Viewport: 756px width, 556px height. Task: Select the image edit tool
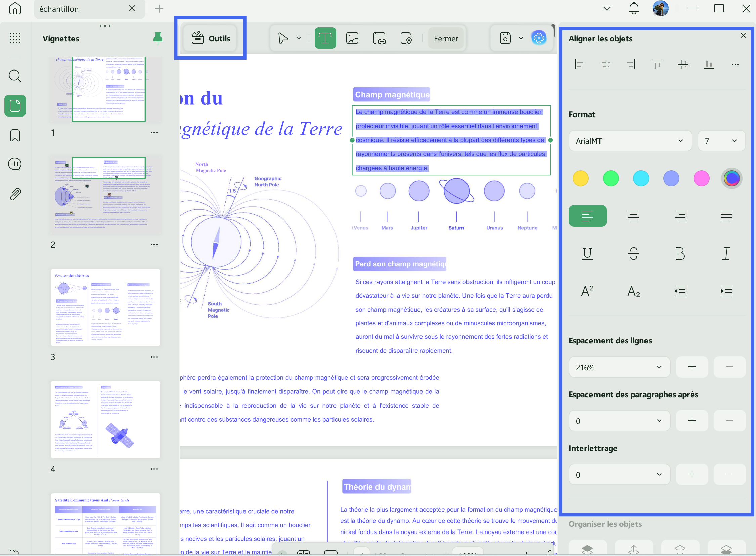(x=352, y=38)
